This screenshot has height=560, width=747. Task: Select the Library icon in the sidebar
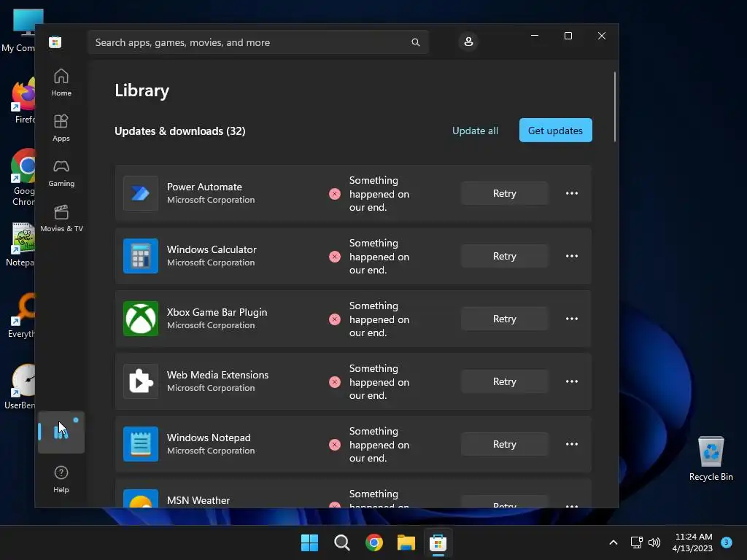point(61,432)
